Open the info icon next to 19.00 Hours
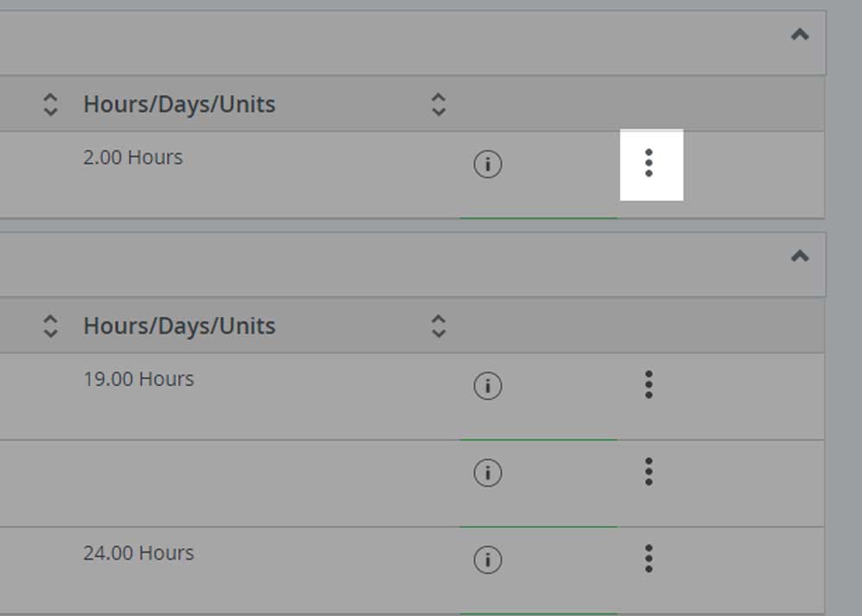 pyautogui.click(x=488, y=387)
